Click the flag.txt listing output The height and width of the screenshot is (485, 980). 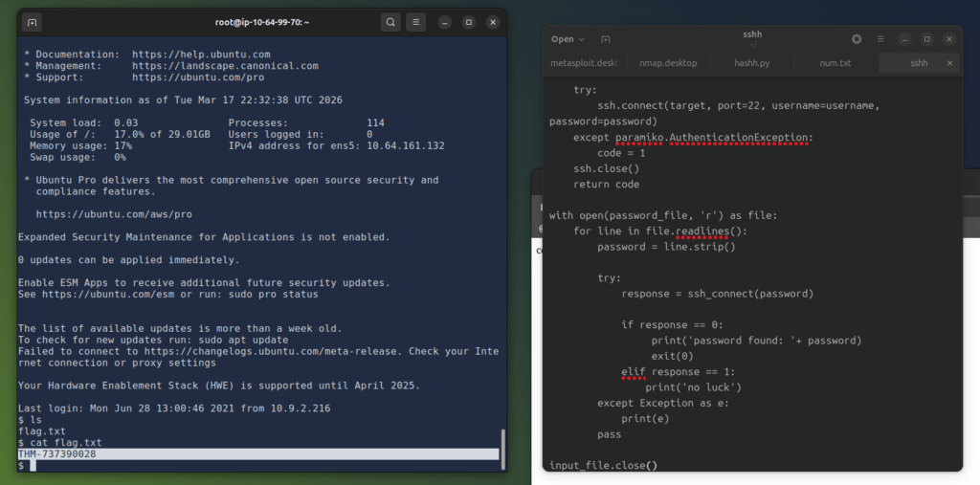tap(42, 431)
